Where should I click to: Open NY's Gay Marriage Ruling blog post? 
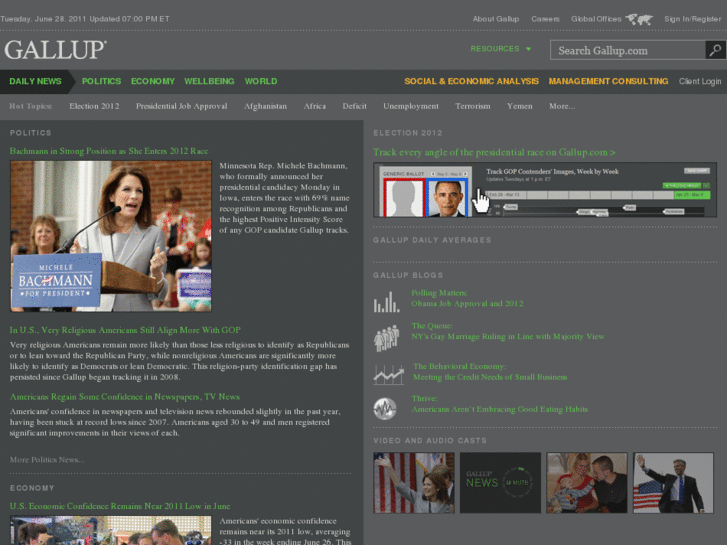pos(508,337)
